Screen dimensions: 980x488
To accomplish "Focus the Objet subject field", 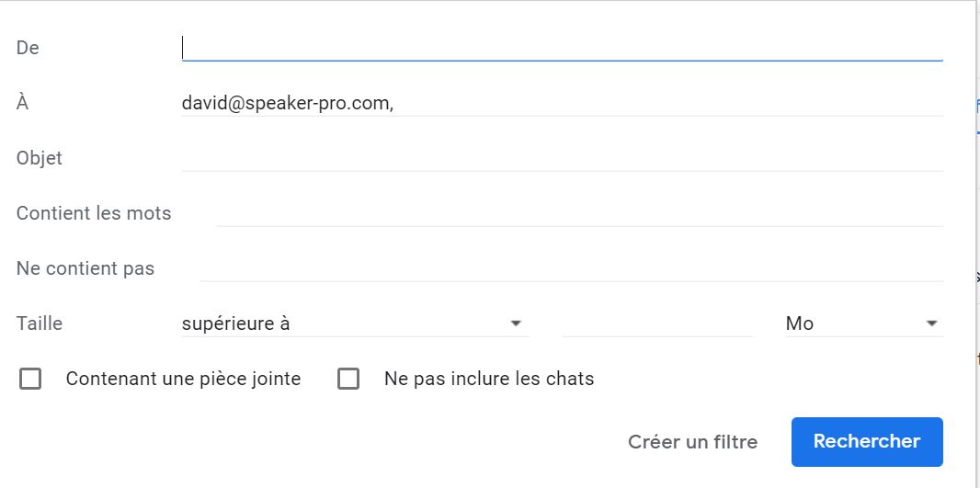I will (561, 158).
